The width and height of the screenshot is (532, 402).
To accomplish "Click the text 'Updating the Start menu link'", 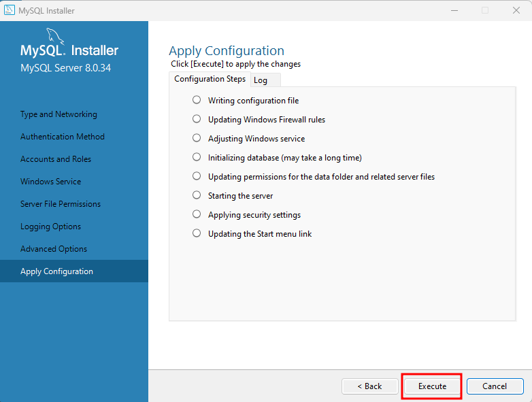I will tap(260, 234).
